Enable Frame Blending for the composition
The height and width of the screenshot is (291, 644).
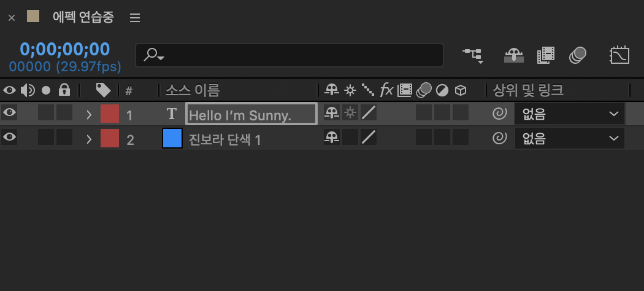coord(546,55)
